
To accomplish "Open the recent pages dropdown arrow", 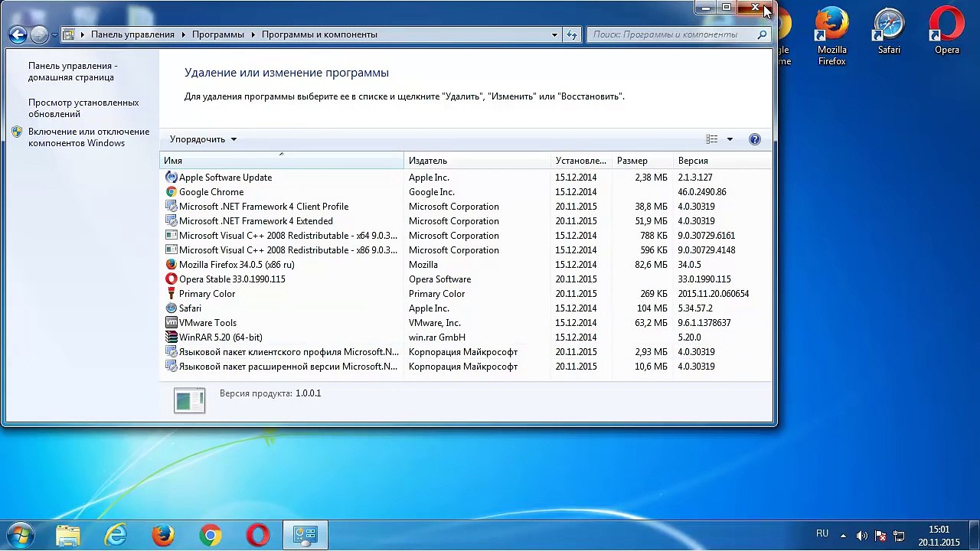I will (x=54, y=34).
